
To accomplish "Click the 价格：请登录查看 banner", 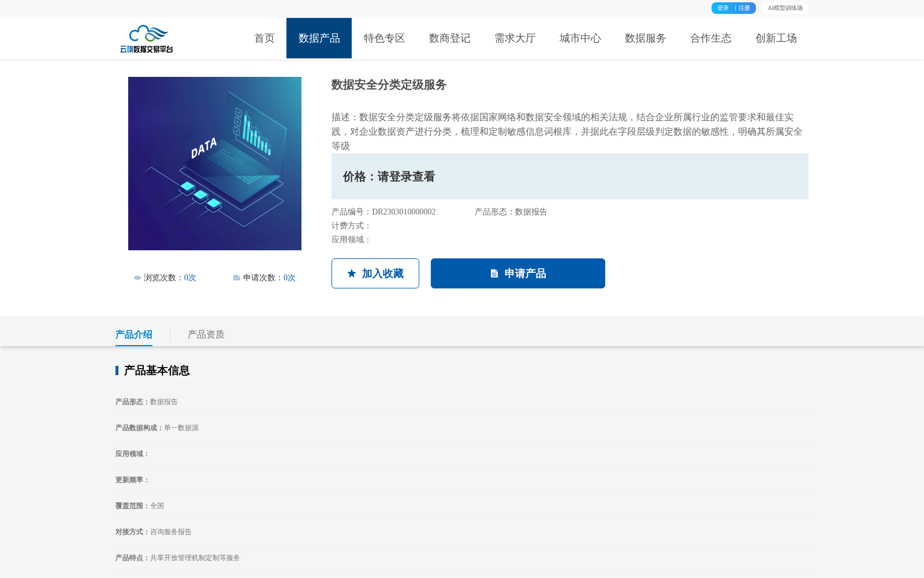I will [x=570, y=176].
